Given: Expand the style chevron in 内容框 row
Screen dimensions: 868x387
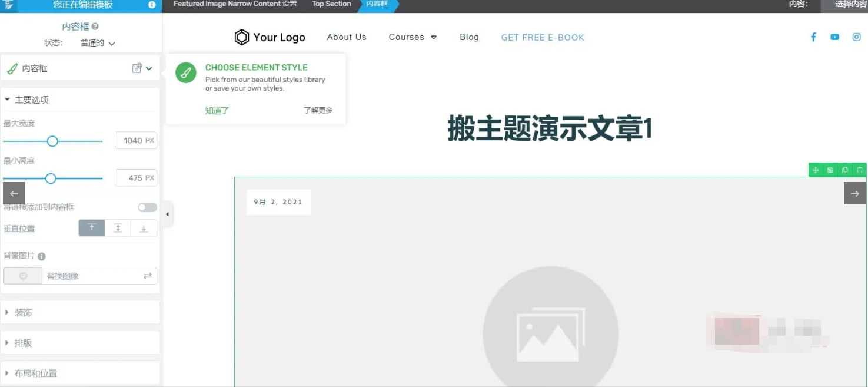Looking at the screenshot, I should 149,68.
